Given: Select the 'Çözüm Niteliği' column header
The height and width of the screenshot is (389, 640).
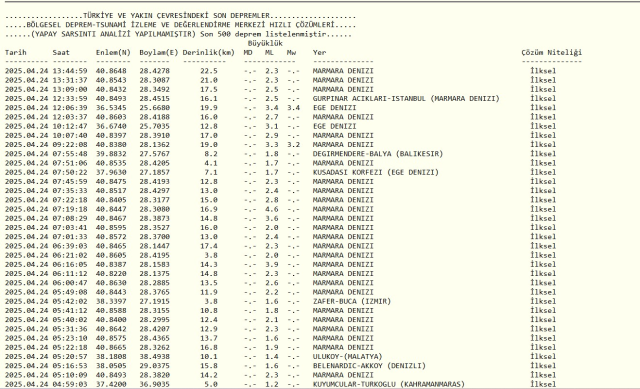Looking at the screenshot, I should 551,52.
